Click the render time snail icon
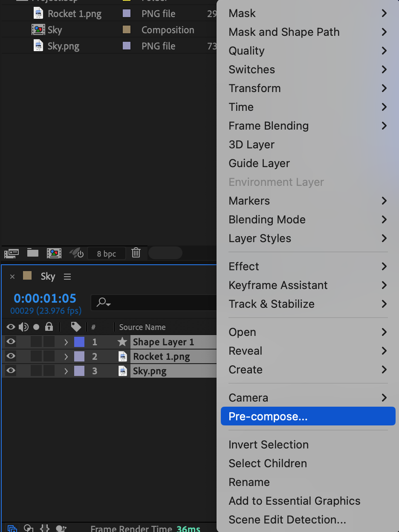This screenshot has width=399, height=532. [61, 529]
